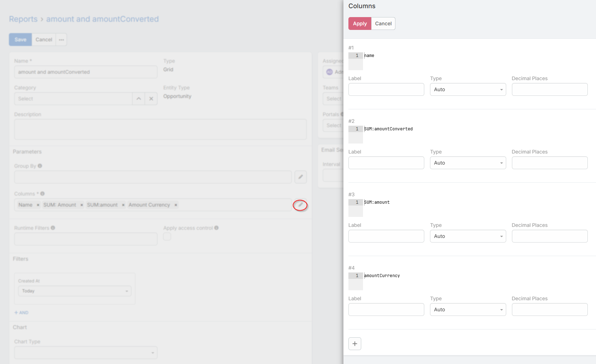The height and width of the screenshot is (364, 596).
Task: Open the Type dropdown for column #1
Action: (x=467, y=89)
